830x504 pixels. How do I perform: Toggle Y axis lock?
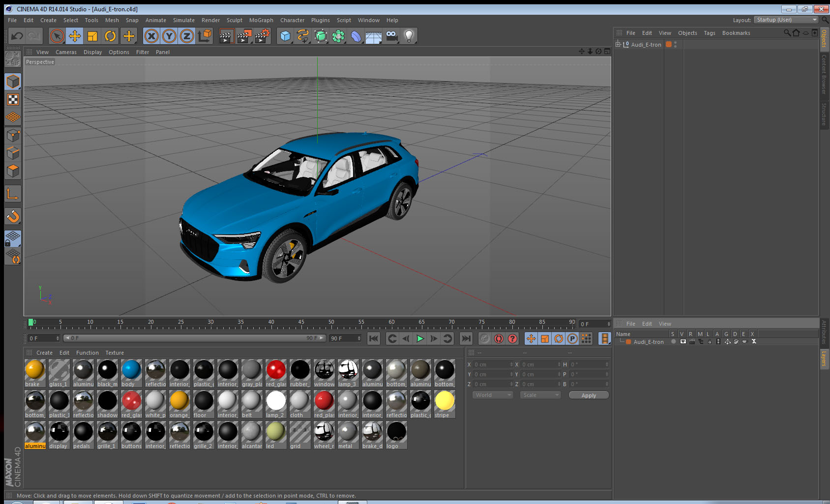(169, 36)
